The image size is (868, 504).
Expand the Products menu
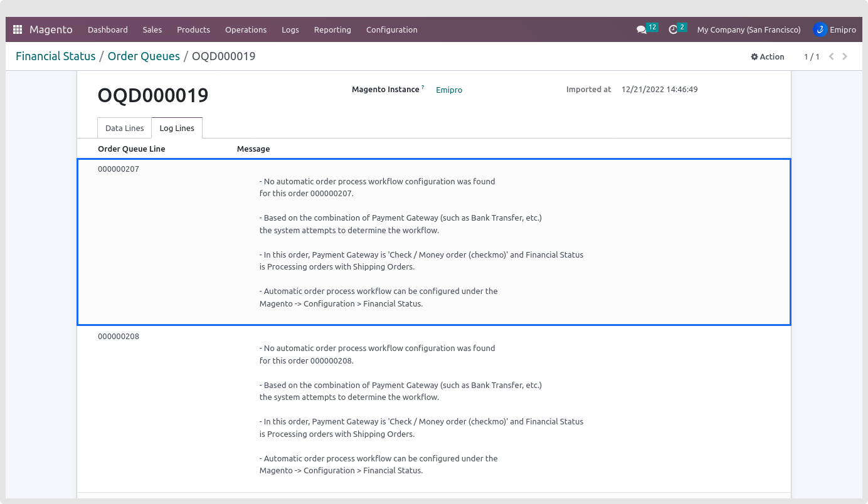tap(193, 29)
